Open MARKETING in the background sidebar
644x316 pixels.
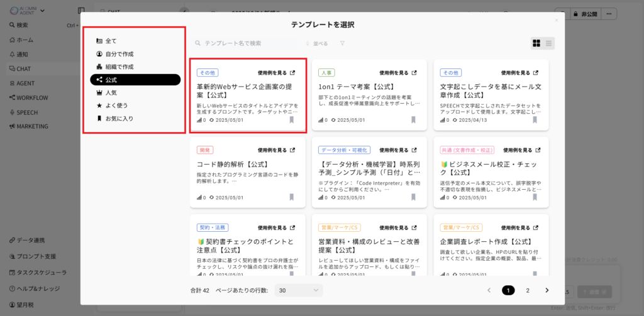(29, 126)
